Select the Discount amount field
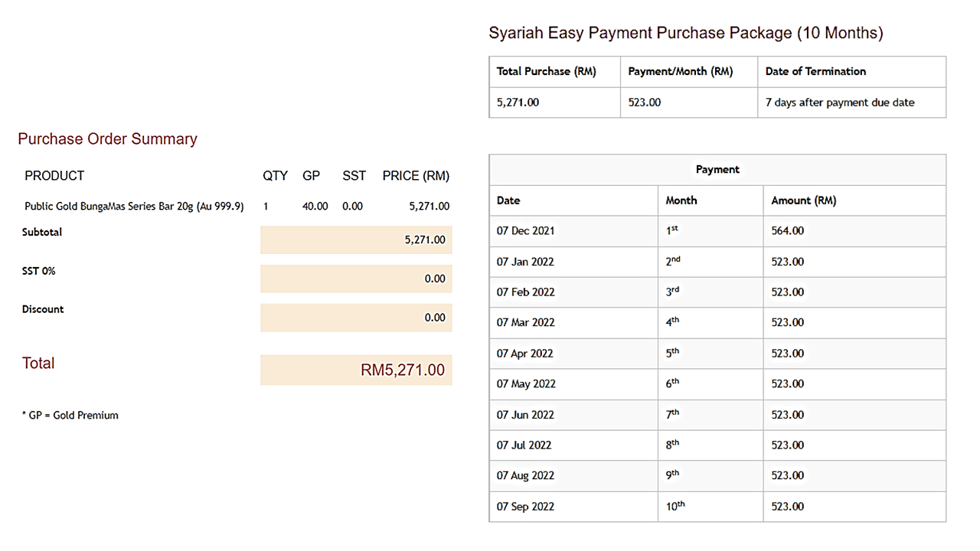This screenshot has height=551, width=980. click(356, 318)
